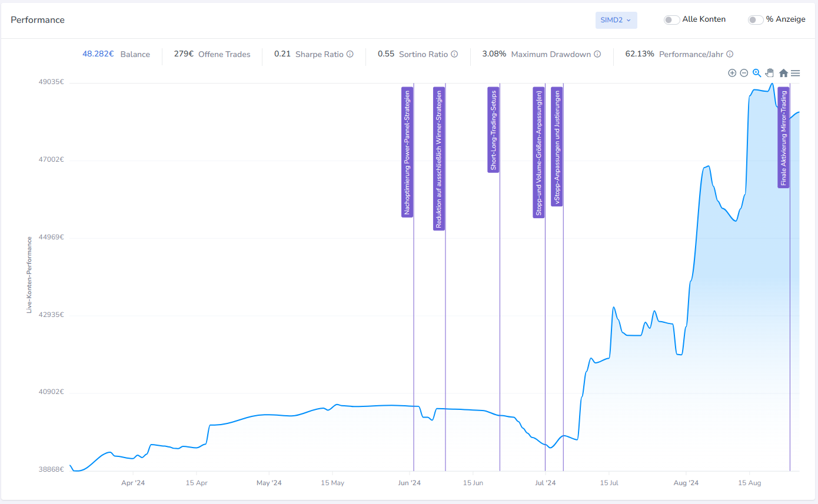Click the Reduktion auf ausschließlich Winner-Strategien label
The image size is (818, 504).
click(x=439, y=159)
